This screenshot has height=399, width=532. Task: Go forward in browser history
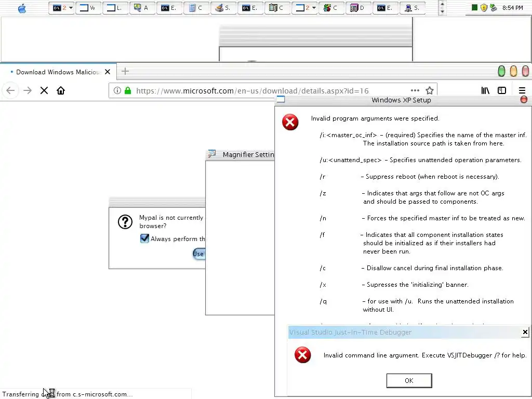[28, 90]
